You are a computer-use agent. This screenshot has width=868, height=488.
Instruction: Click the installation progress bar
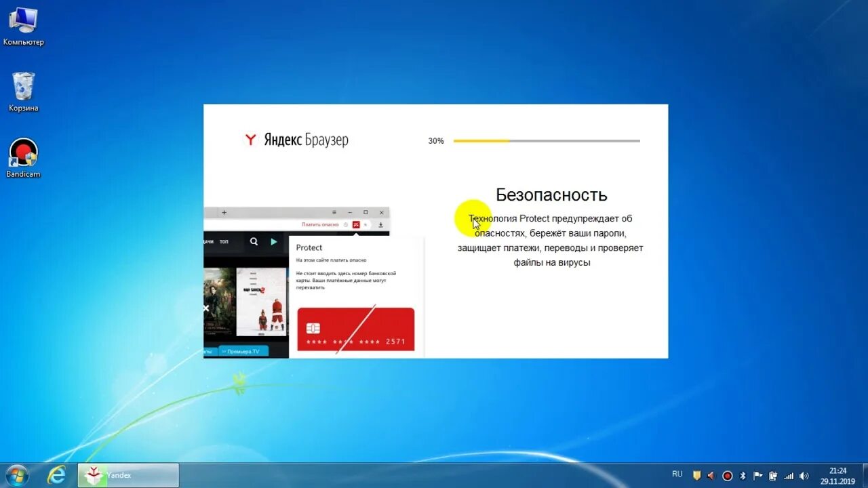tap(547, 141)
